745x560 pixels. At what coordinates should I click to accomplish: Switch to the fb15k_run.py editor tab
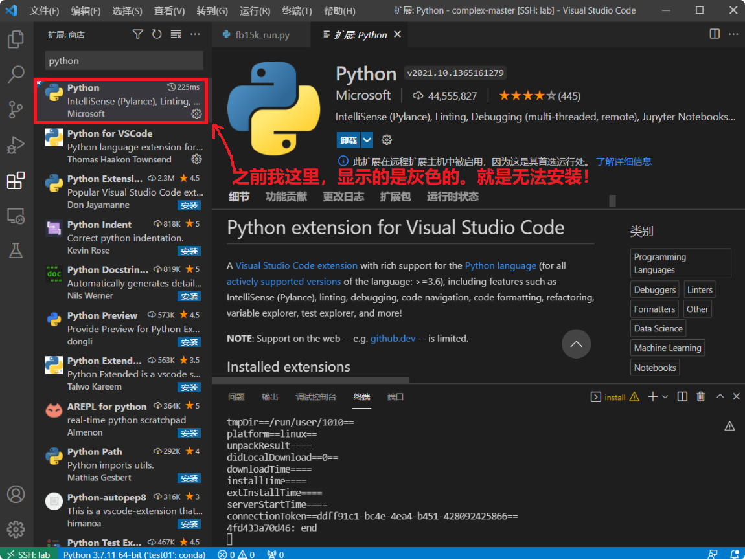[x=261, y=35]
